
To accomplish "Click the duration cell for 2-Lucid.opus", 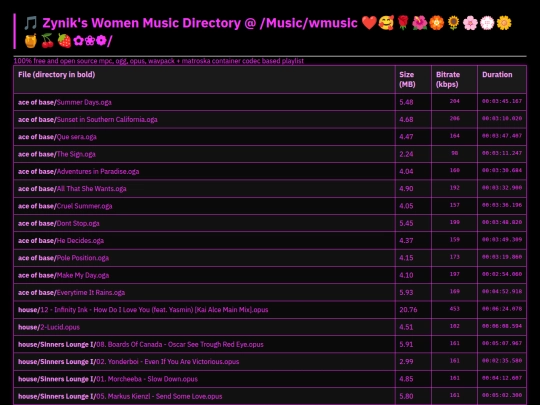I will tap(502, 326).
